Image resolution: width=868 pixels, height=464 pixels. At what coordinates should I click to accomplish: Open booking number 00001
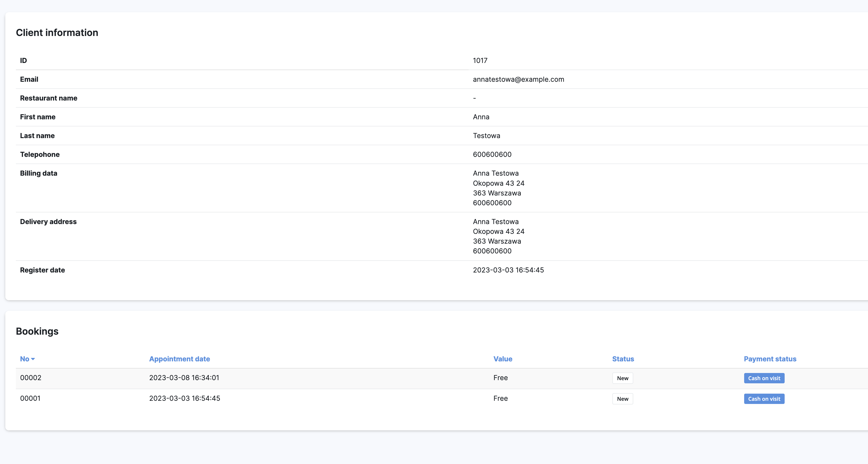point(30,398)
